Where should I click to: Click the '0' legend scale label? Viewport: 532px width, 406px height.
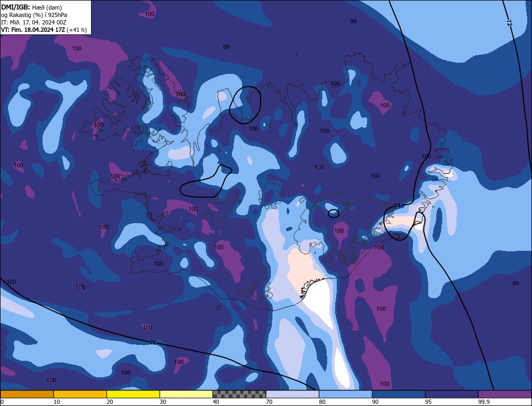point(2,402)
